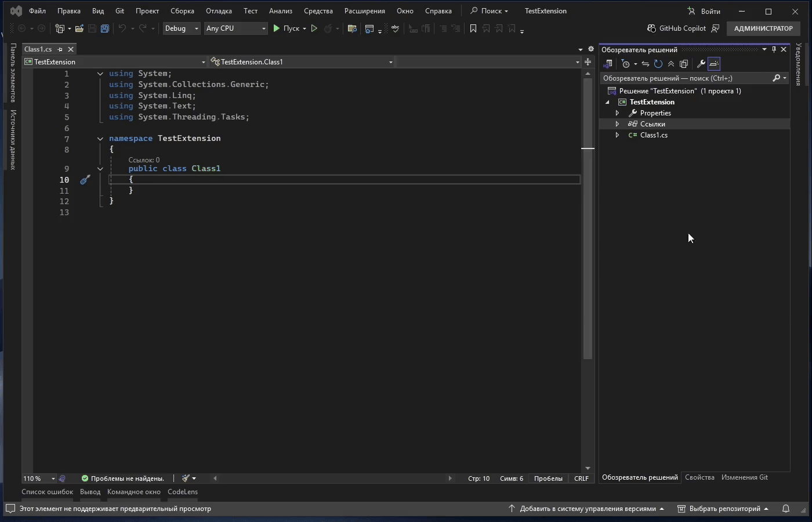Image resolution: width=812 pixels, height=522 pixels.
Task: Refresh the Solution Explorer tree
Action: 658,64
